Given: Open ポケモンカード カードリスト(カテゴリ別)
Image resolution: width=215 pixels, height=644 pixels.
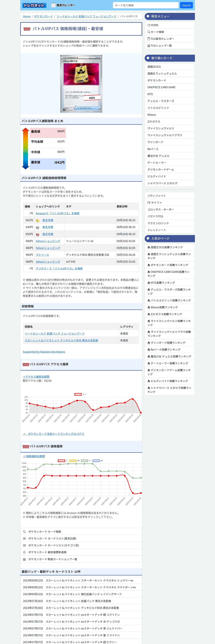Looking at the screenshot, I should coord(81,546).
